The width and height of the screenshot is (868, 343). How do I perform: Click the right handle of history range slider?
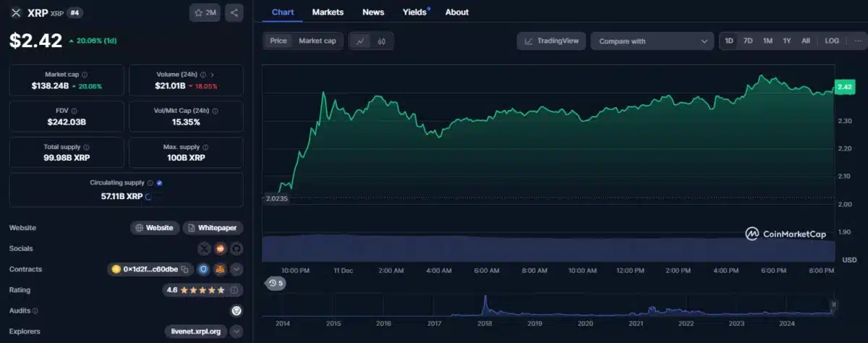833,305
